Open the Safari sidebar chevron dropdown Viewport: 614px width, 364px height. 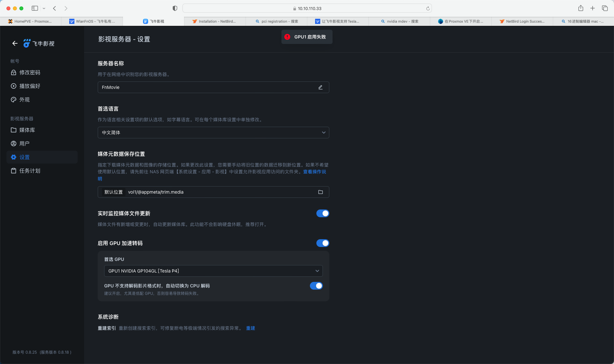coord(44,8)
